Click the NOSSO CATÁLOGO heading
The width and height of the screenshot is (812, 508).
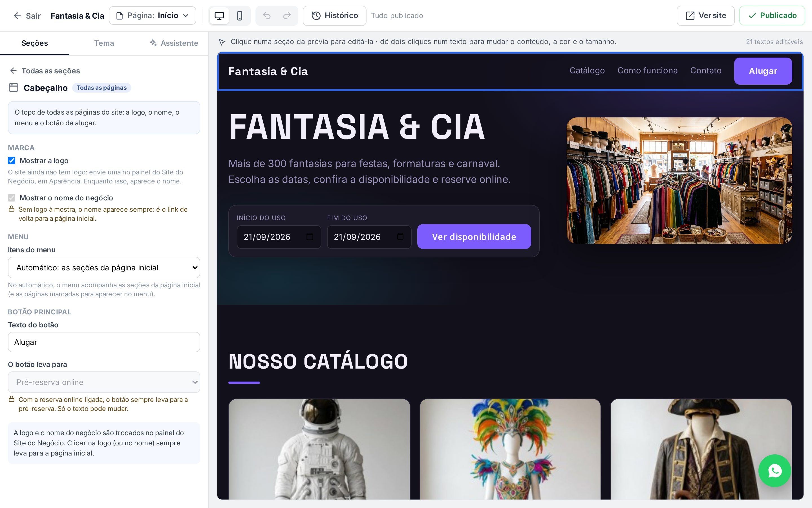318,362
